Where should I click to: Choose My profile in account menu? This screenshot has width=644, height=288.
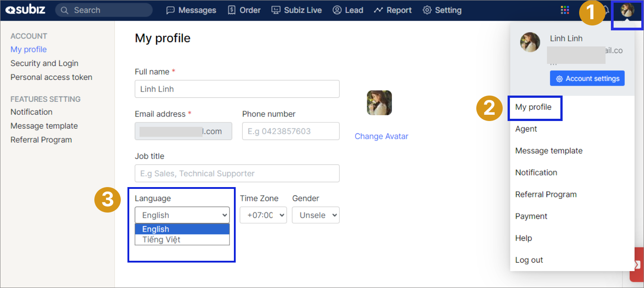coord(533,107)
